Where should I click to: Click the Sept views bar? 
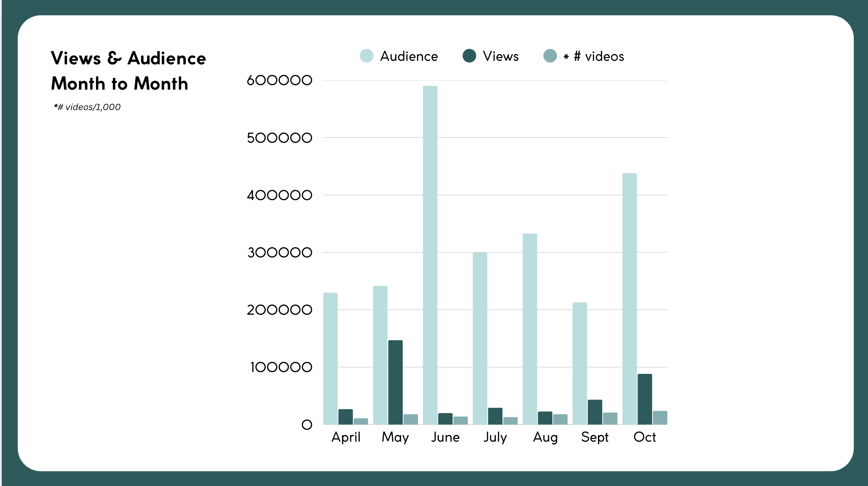pos(595,412)
